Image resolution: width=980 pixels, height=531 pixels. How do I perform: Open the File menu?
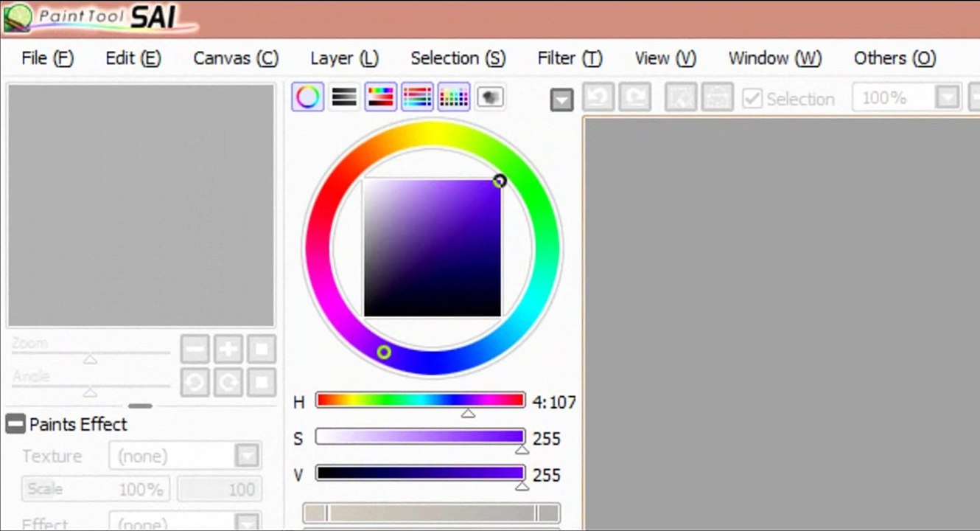(48, 58)
